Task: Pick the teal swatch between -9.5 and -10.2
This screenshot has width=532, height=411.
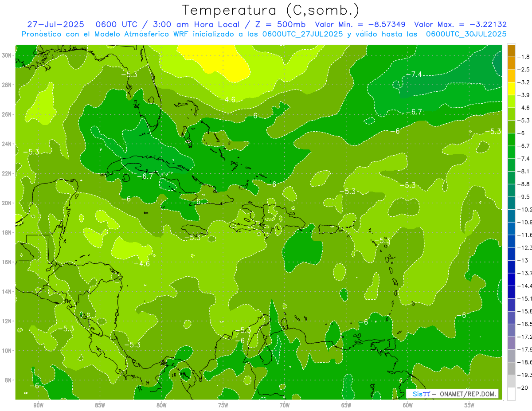Action: (511, 203)
